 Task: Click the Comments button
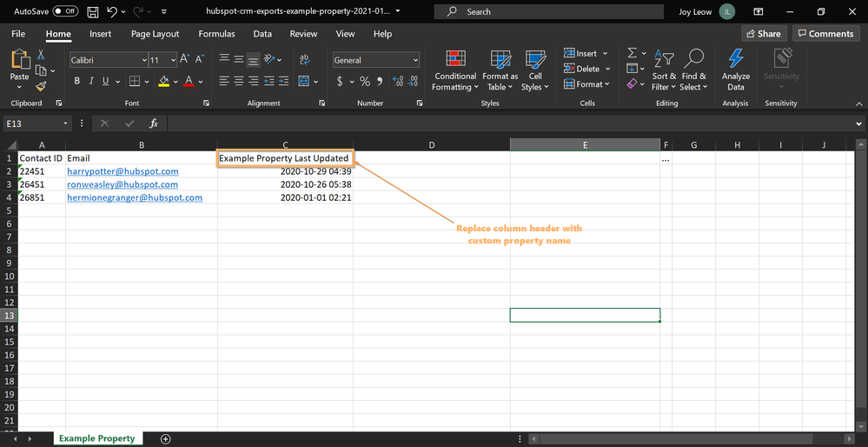point(826,34)
